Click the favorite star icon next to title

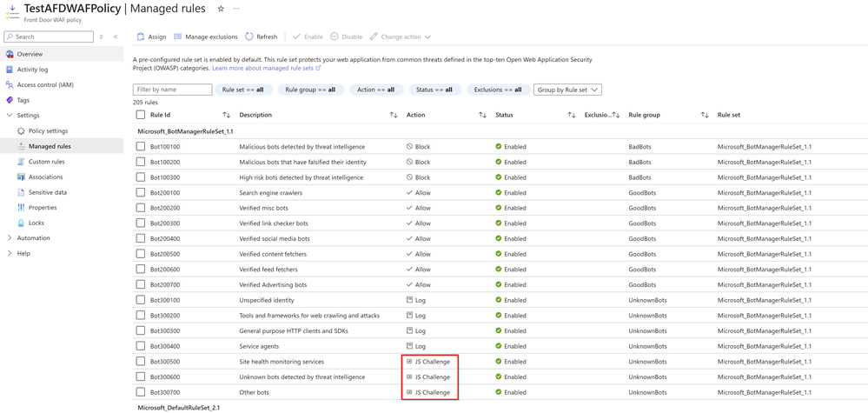[x=222, y=9]
